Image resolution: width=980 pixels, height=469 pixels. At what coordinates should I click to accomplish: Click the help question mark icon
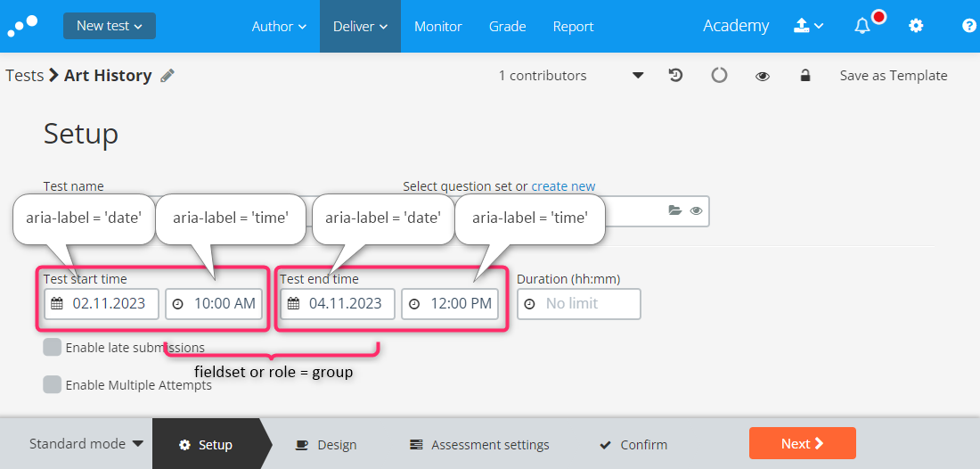click(x=968, y=26)
